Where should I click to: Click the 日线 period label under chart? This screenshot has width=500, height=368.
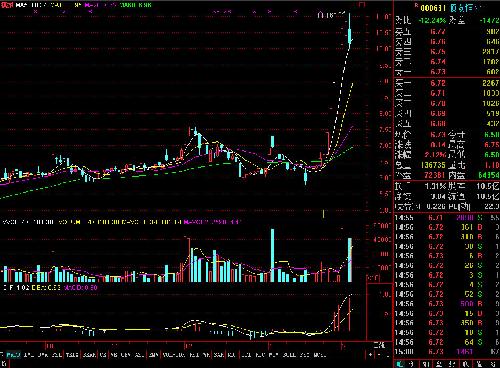click(379, 345)
